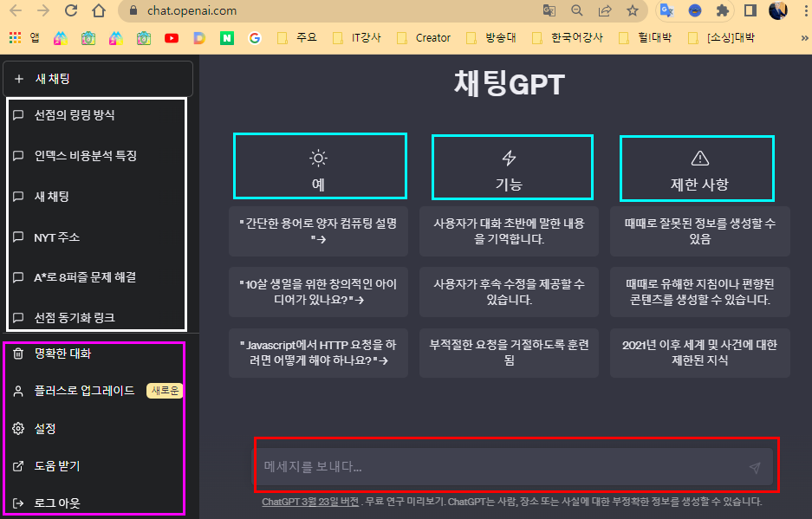Viewport: 812px width, 519px height.
Task: Open the 주요 bookmark folder
Action: pyautogui.click(x=297, y=38)
